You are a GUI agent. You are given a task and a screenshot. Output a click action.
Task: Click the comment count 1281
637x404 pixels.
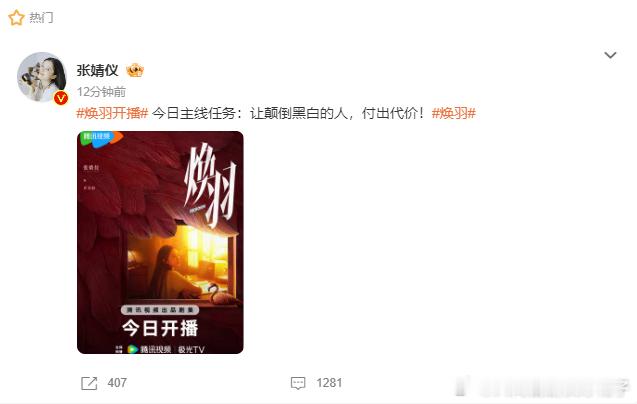click(x=329, y=383)
